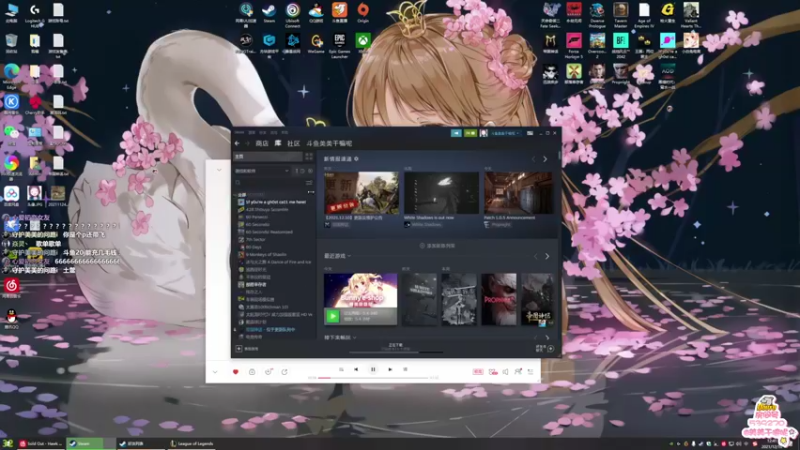The width and height of the screenshot is (800, 450).
Task: Seek along the music progress bar
Action: 373,378
